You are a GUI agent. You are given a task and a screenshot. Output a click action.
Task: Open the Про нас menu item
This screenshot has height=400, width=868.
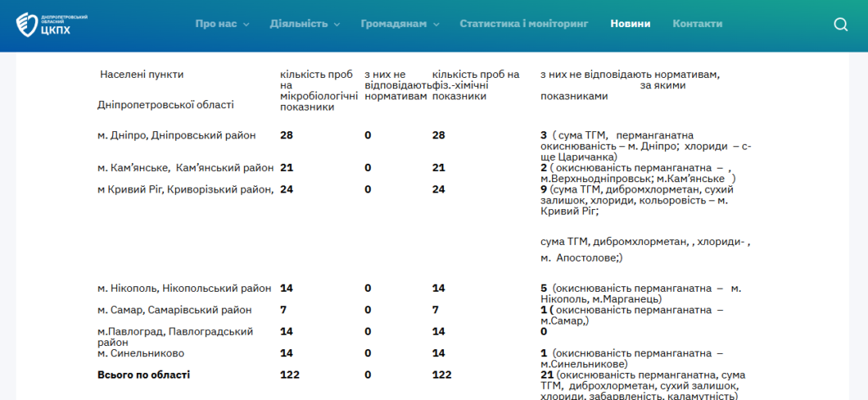[216, 24]
